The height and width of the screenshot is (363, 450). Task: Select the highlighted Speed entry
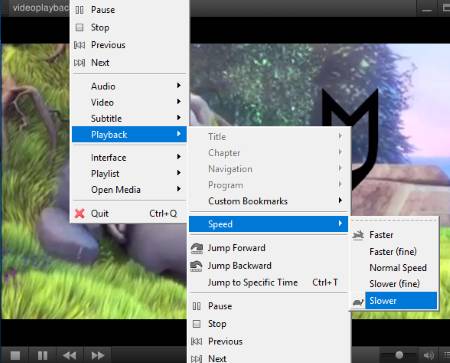tap(269, 224)
